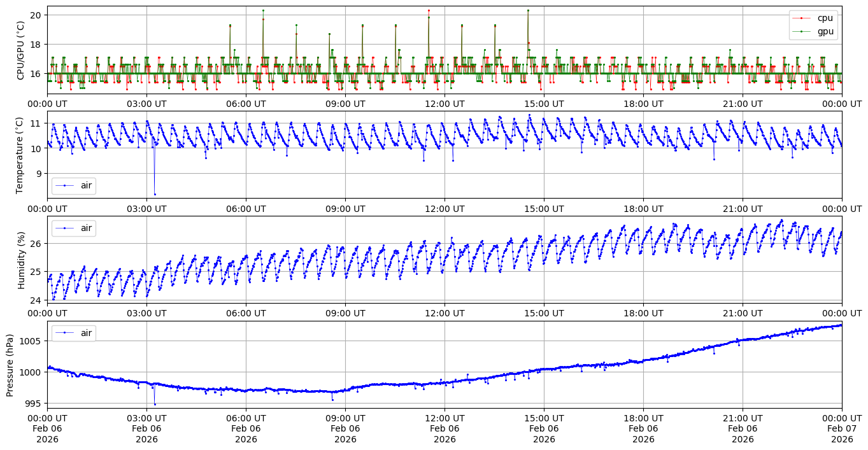Click the green gpu legend line marker
Screen dimensions: 868x450
click(803, 32)
